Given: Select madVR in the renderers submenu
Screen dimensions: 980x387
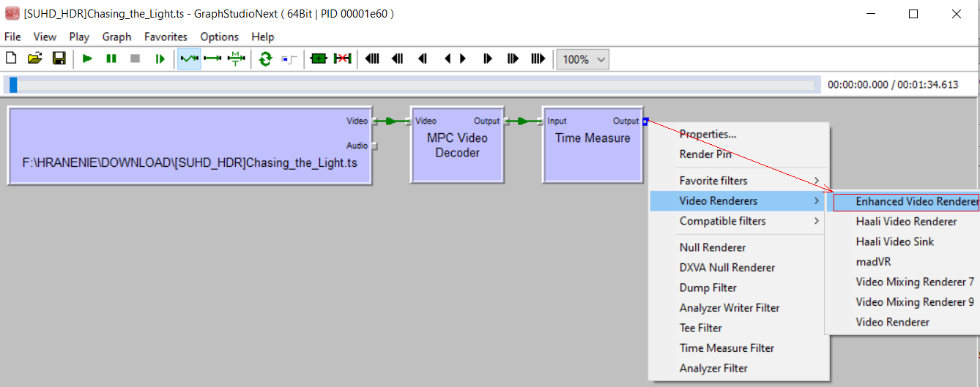Looking at the screenshot, I should pyautogui.click(x=903, y=261).
